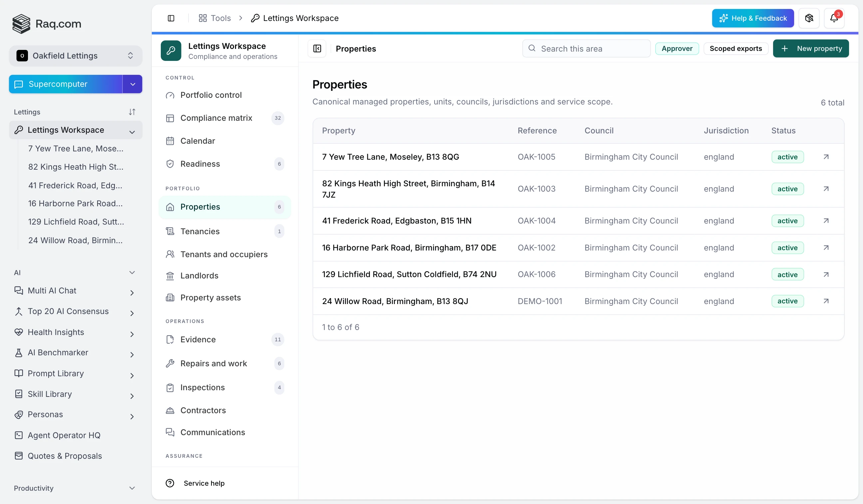Image resolution: width=863 pixels, height=504 pixels.
Task: Open the Oakfield Lettings organization switcher
Action: tap(76, 56)
